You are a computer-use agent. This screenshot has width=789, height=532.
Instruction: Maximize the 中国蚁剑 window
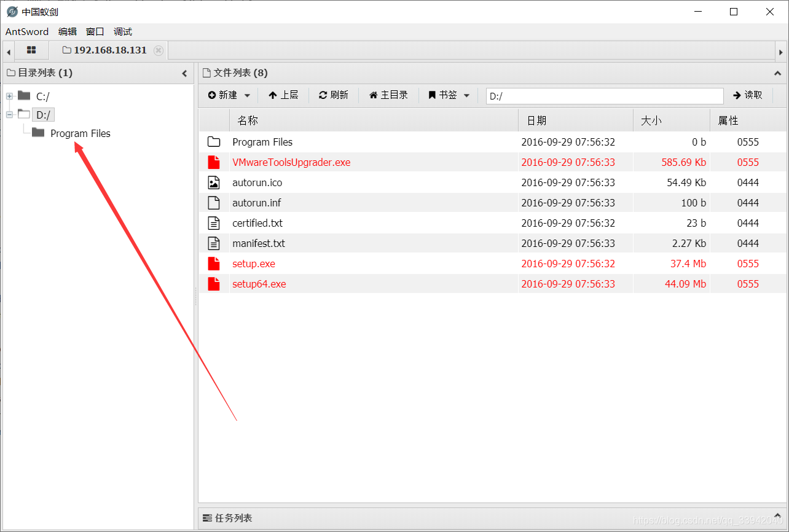(734, 12)
